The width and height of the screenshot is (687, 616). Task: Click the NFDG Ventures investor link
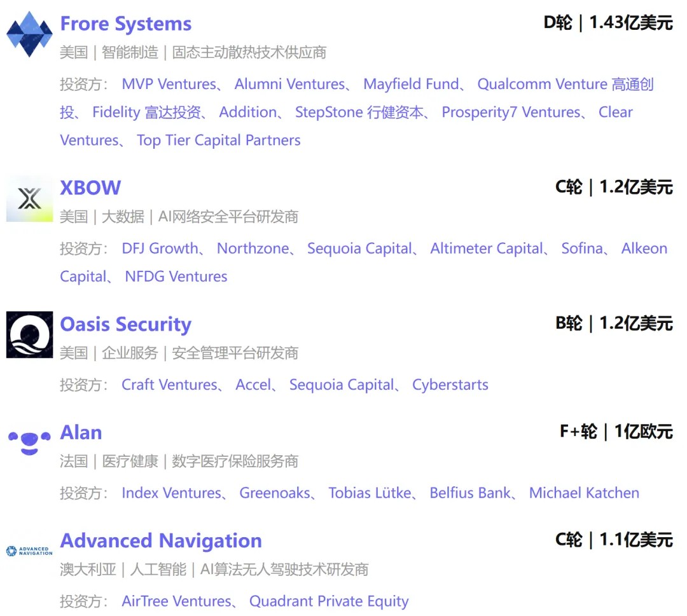point(176,277)
